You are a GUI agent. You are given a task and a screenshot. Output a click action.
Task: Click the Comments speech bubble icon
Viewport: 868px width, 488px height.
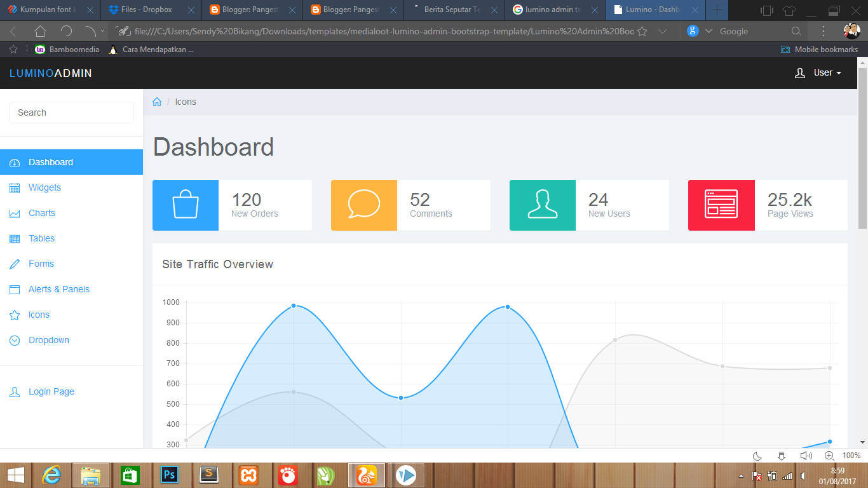[363, 205]
